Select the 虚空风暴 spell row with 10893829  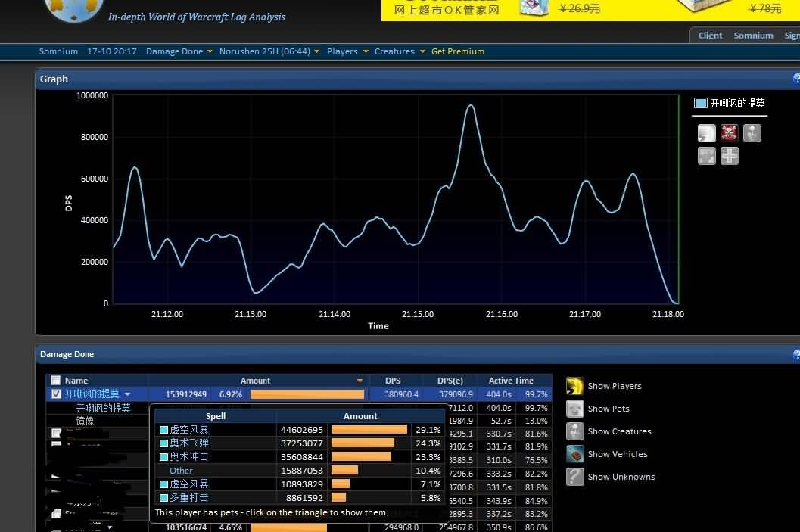300,484
